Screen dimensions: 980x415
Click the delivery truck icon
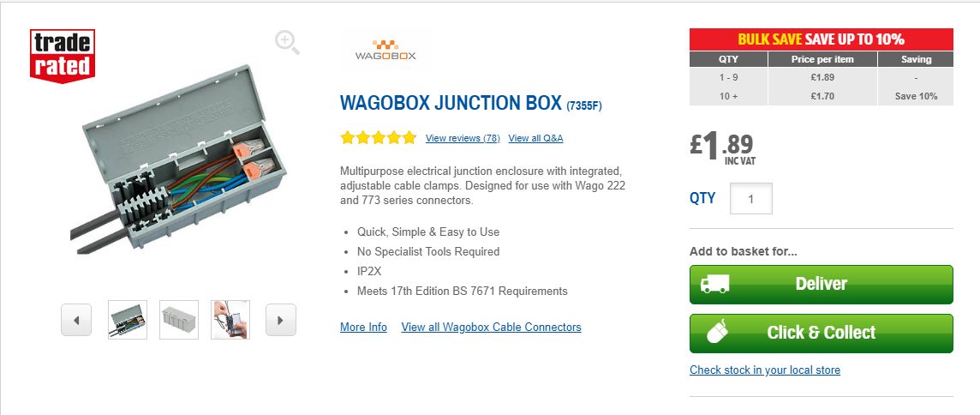tap(714, 284)
